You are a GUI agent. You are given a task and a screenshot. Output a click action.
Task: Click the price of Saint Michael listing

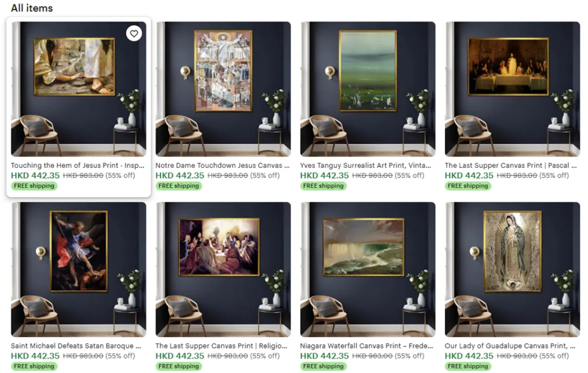coord(35,356)
